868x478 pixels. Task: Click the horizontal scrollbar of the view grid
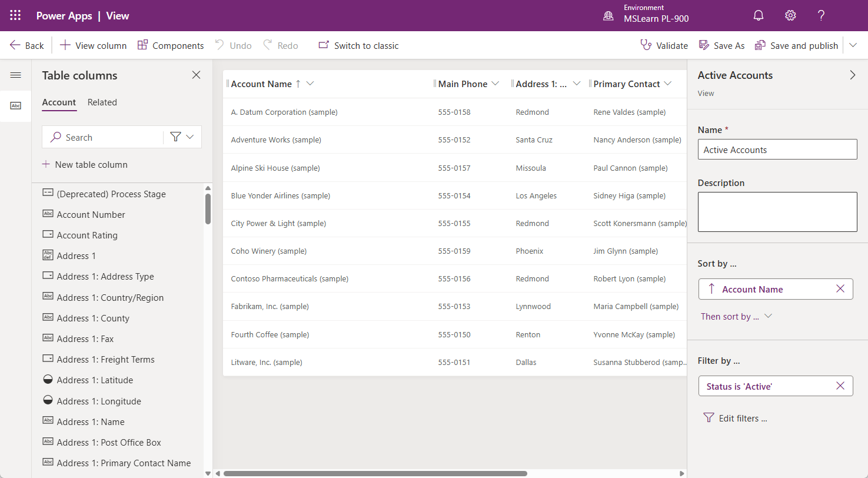375,473
